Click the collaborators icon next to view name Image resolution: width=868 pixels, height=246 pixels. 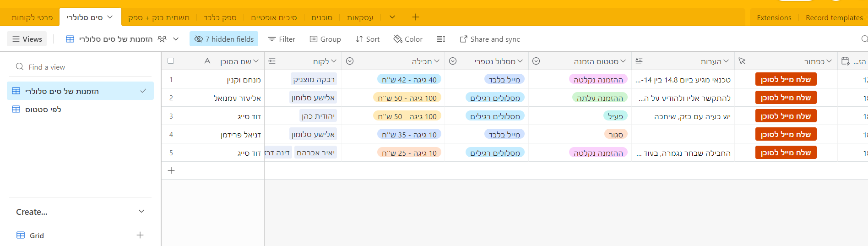[162, 39]
